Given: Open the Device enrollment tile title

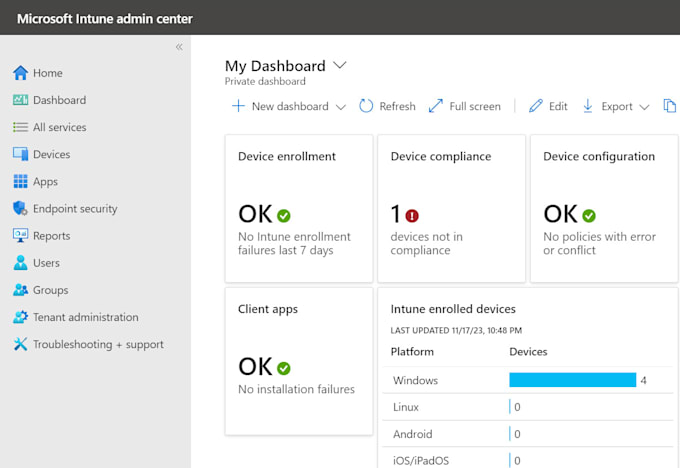Looking at the screenshot, I should [287, 156].
